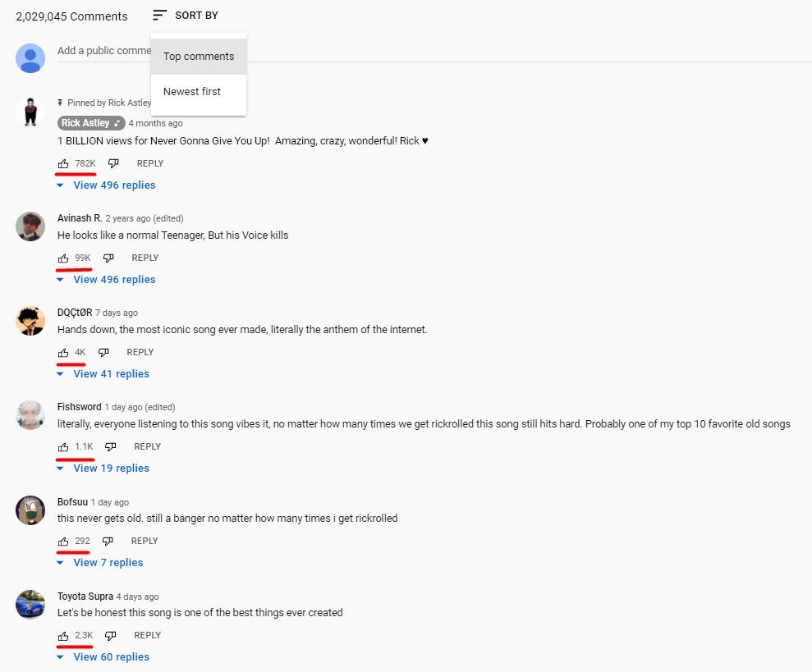Viewport: 812px width, 672px height.
Task: Dislike Toyota Supra's comment
Action: pyautogui.click(x=110, y=635)
